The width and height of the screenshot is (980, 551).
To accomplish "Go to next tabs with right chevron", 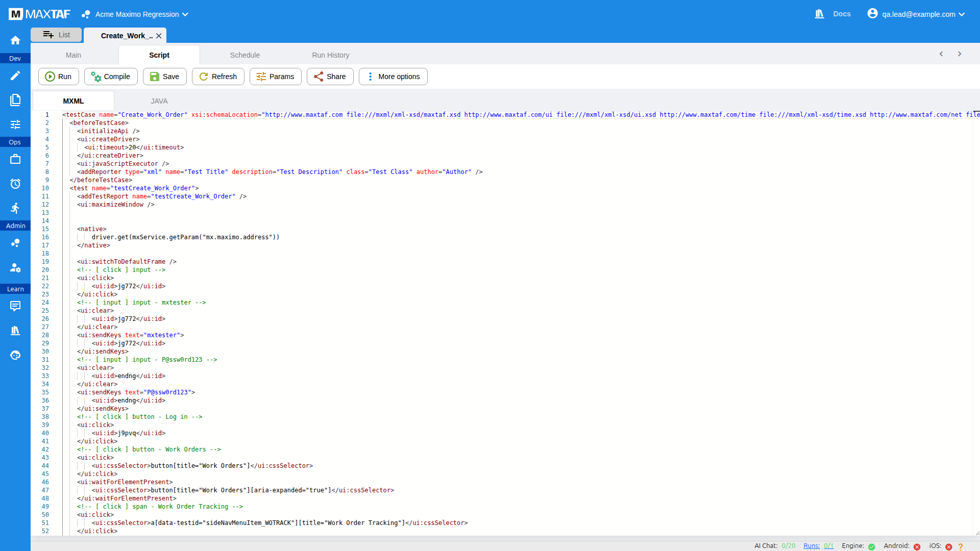I will 960,54.
